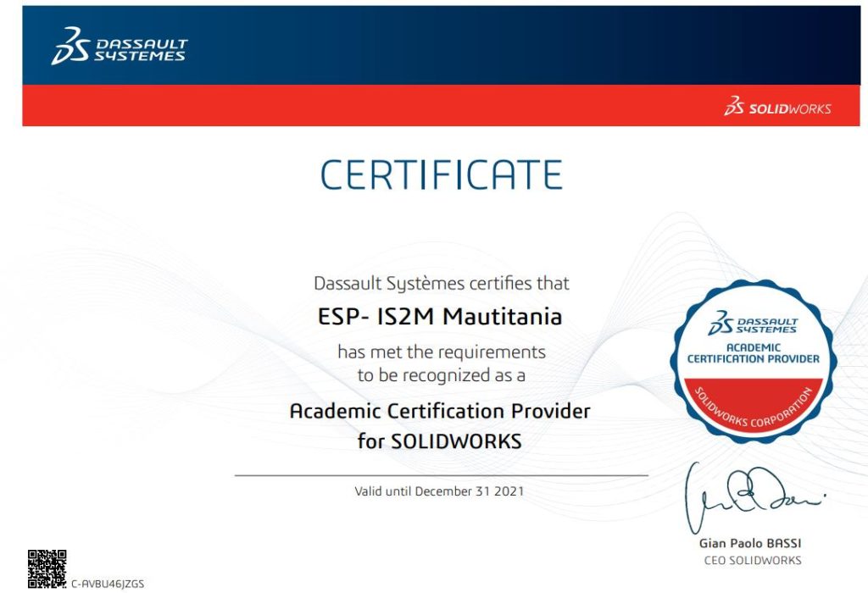
Task: Click the CERTIFICATE heading
Action: (x=441, y=175)
